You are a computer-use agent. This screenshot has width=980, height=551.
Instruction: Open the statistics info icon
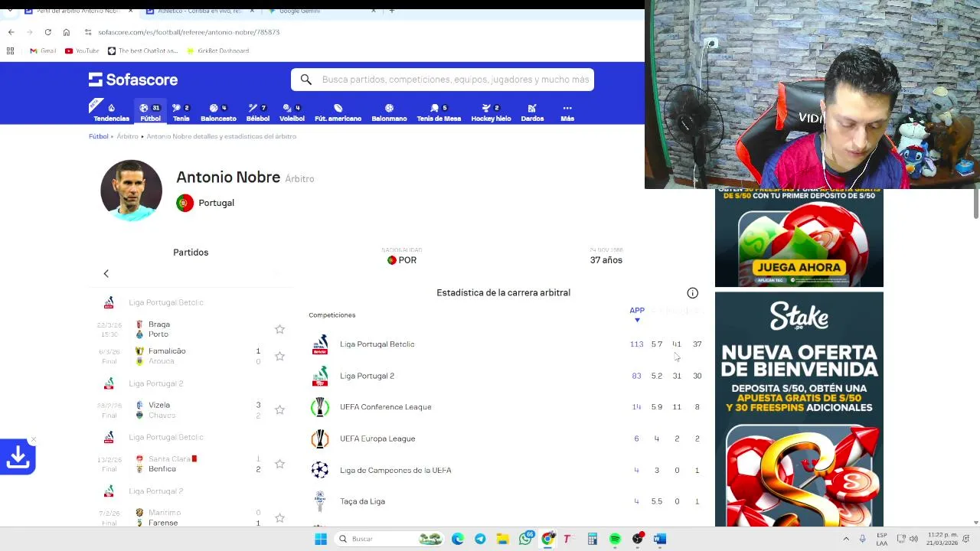click(692, 293)
